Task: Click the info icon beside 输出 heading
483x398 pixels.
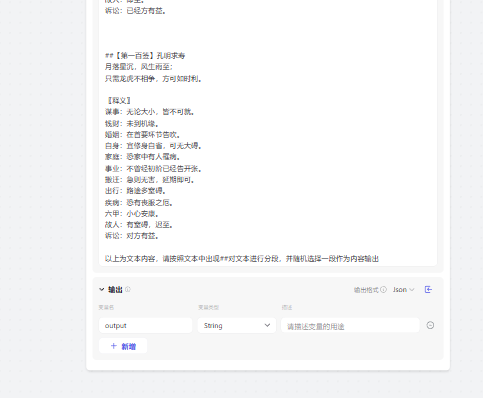Action: tap(128, 289)
